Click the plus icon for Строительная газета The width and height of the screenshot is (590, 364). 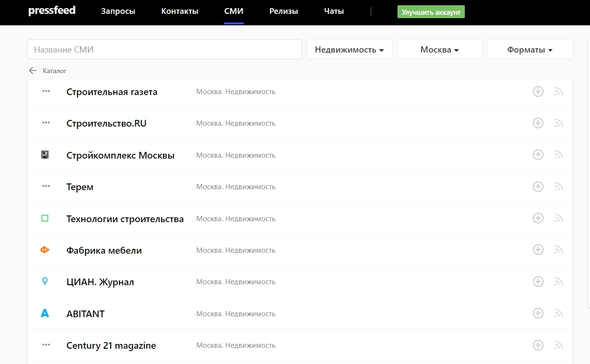538,92
